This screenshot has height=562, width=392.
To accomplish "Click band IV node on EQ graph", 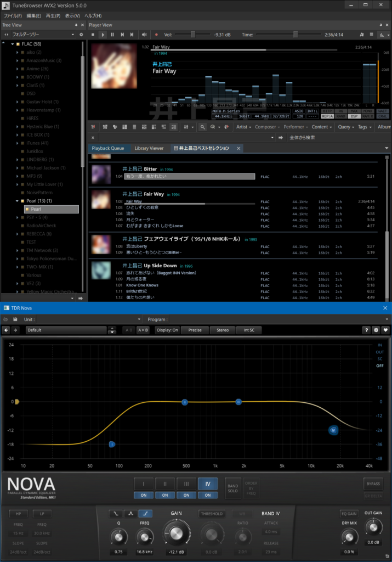I will click(333, 430).
